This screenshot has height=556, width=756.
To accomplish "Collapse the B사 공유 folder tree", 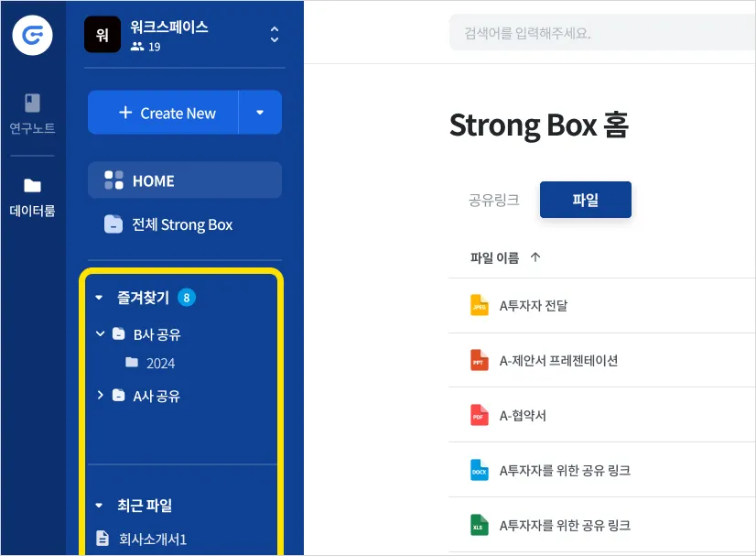I will 100,334.
